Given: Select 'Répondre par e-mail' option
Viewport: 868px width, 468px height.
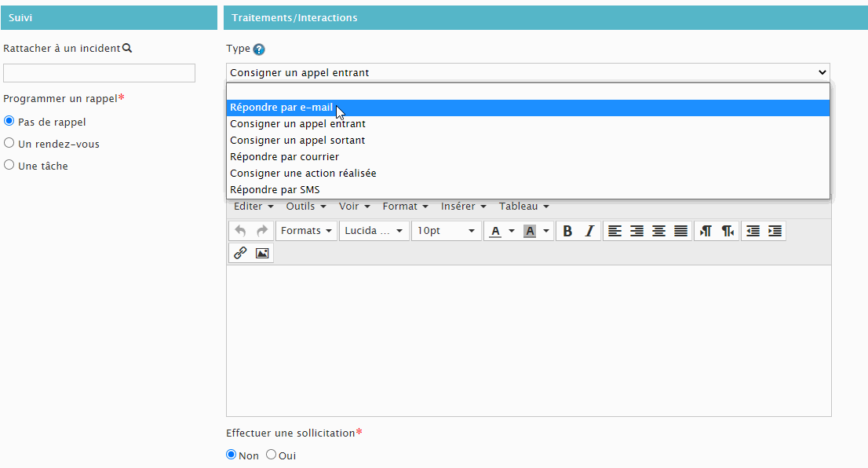Looking at the screenshot, I should [x=281, y=108].
